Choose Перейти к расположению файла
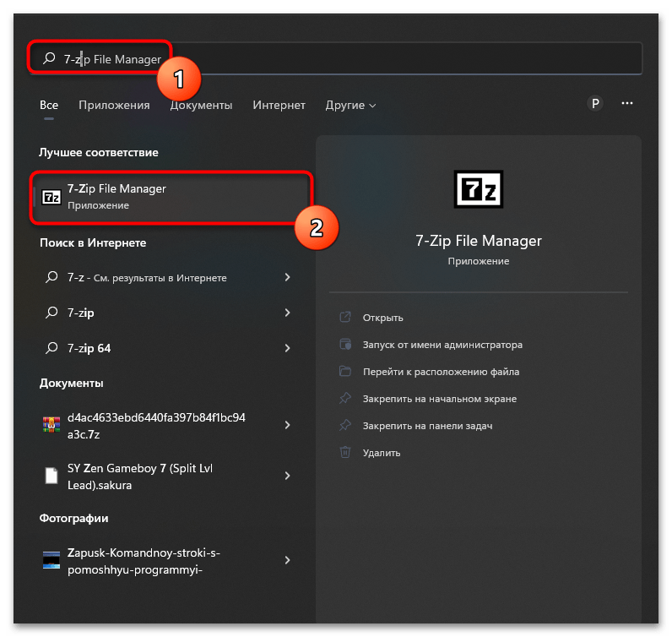 441,372
